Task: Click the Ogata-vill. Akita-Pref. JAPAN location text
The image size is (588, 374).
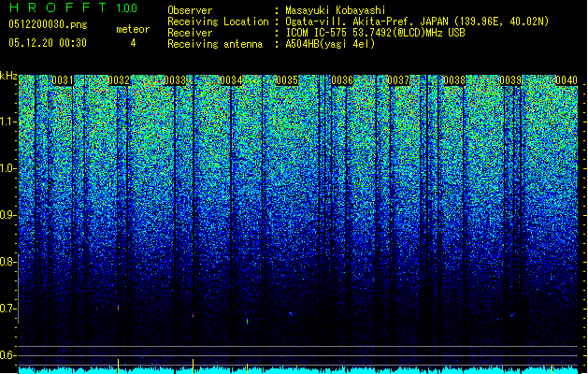Action: point(417,22)
